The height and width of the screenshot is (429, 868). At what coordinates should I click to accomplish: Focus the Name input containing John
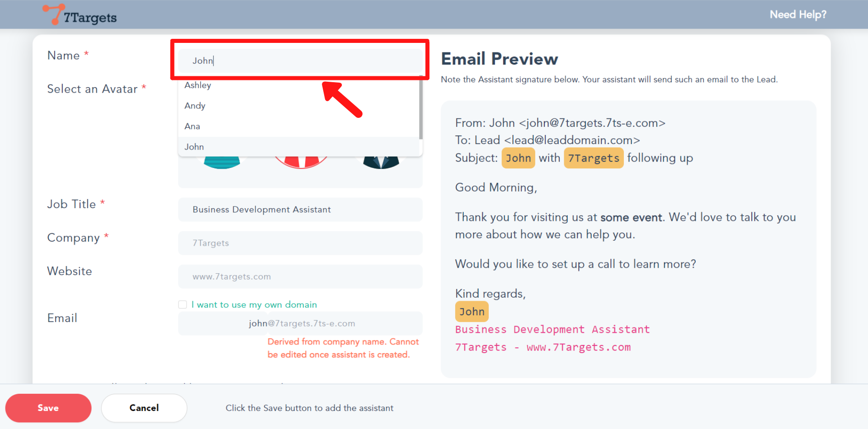(299, 61)
